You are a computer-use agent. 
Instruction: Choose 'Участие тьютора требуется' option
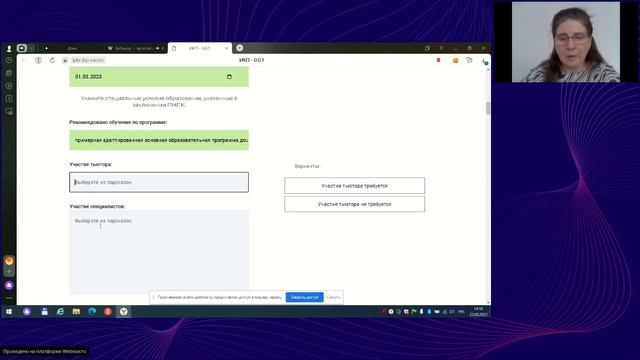click(x=354, y=186)
